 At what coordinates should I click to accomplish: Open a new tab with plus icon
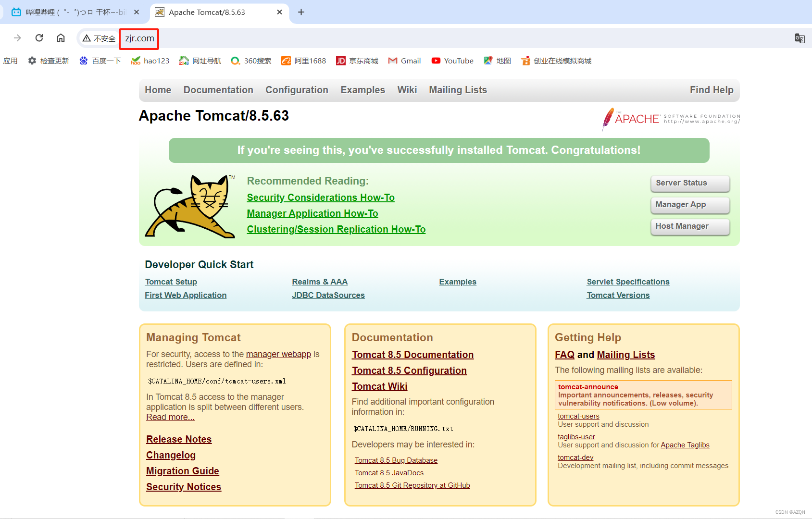pos(301,12)
